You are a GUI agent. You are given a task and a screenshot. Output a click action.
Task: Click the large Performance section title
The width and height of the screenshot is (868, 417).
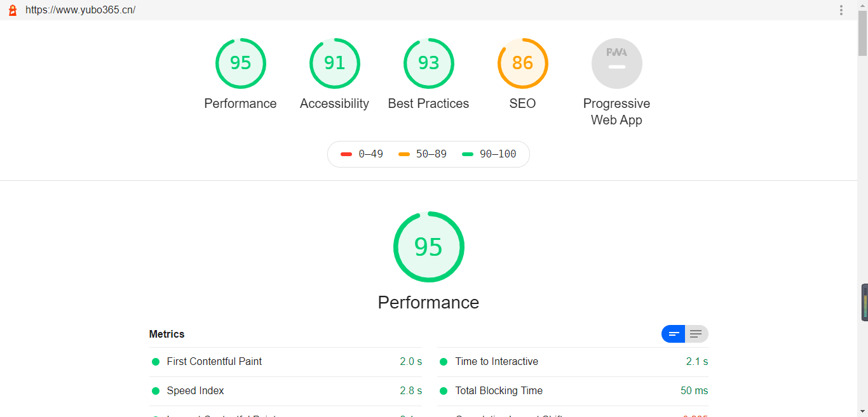pyautogui.click(x=428, y=302)
